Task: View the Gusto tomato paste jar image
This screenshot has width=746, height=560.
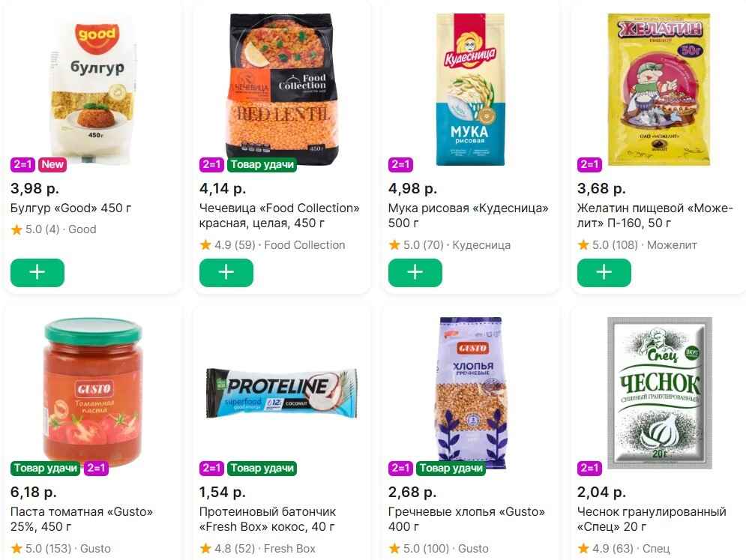Action: click(x=93, y=390)
